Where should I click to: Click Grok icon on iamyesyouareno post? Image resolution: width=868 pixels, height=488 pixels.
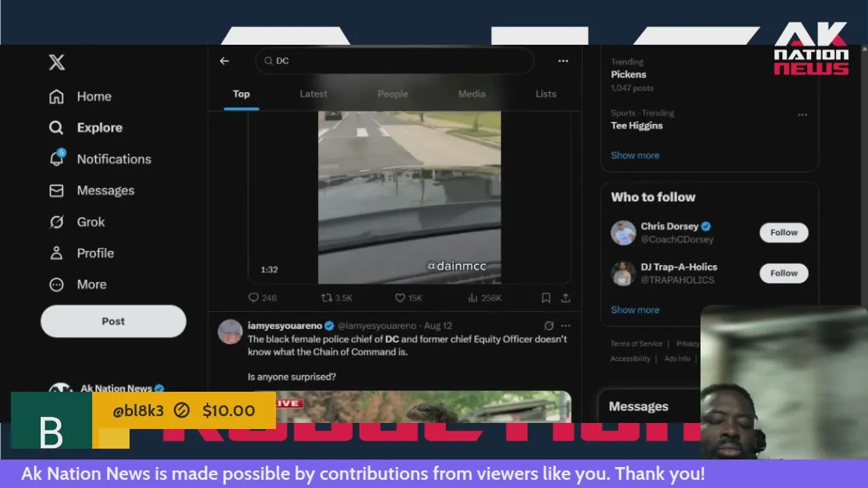coord(549,325)
